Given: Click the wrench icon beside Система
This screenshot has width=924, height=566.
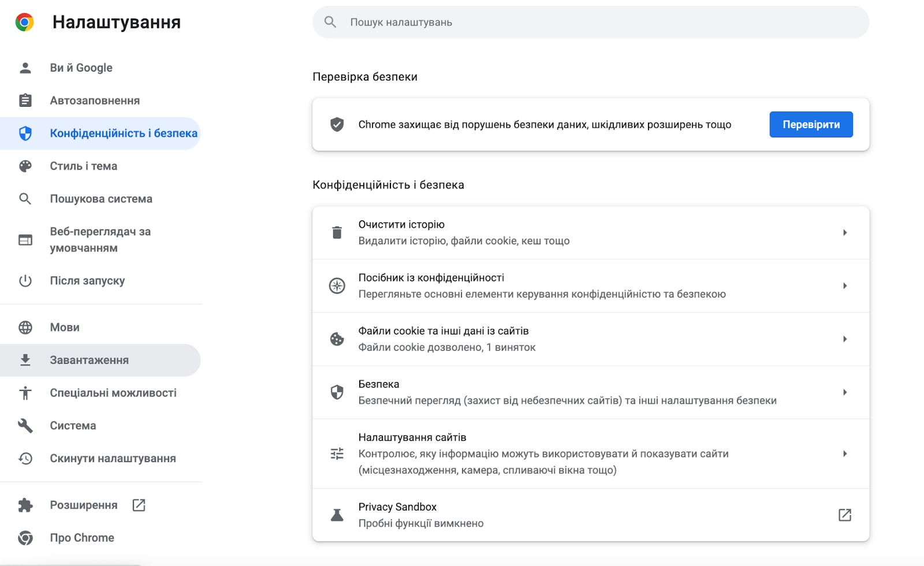Looking at the screenshot, I should 25,426.
